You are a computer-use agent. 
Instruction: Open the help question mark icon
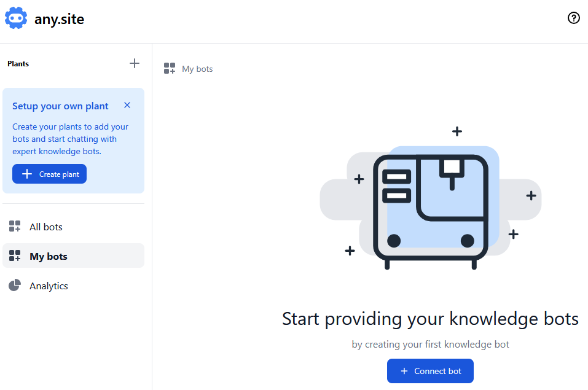[x=573, y=18]
